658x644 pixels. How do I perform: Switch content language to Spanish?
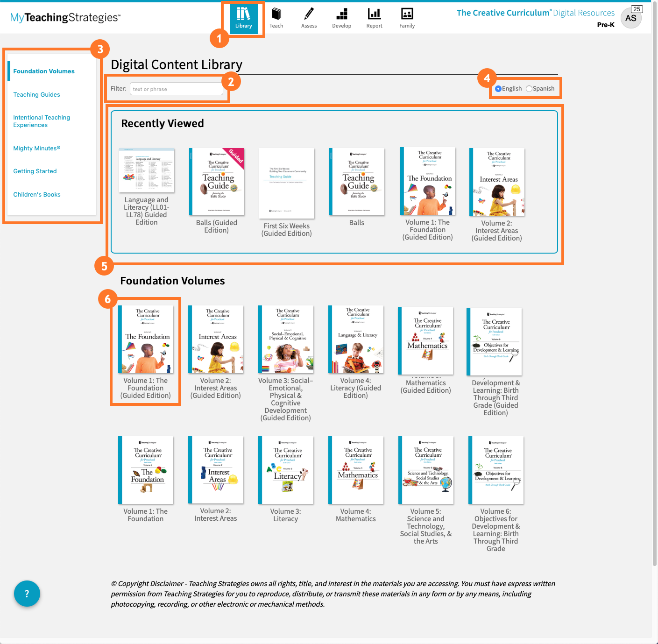(529, 88)
